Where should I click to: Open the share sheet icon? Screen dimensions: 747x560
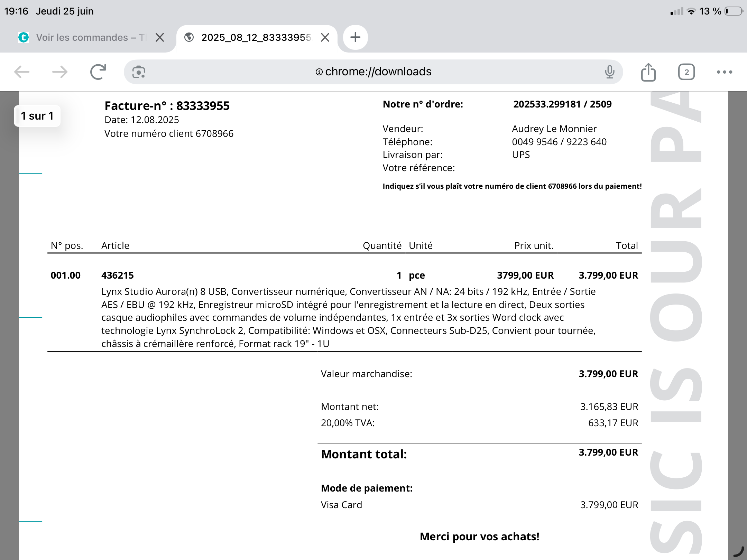pyautogui.click(x=648, y=72)
